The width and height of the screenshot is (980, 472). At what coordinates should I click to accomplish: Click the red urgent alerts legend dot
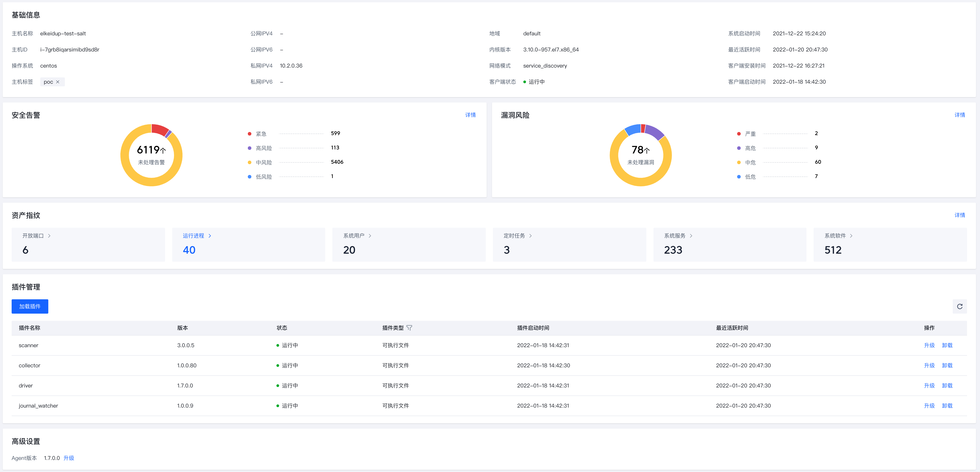pyautogui.click(x=250, y=134)
